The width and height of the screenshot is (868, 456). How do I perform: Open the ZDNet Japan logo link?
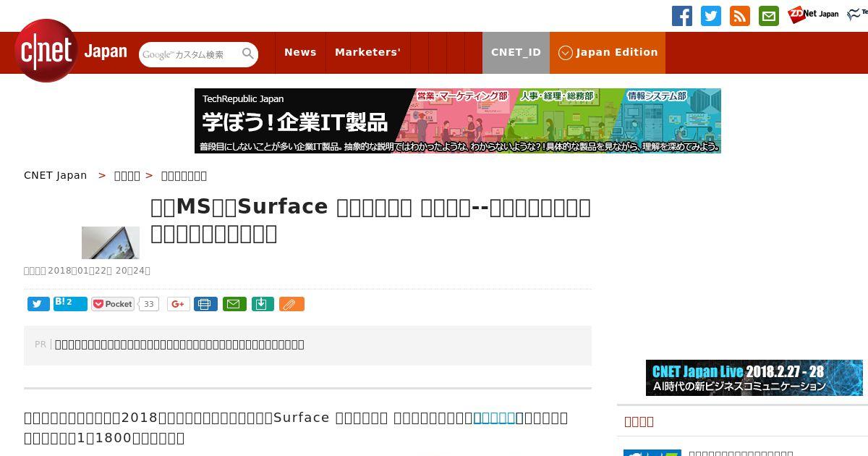813,14
